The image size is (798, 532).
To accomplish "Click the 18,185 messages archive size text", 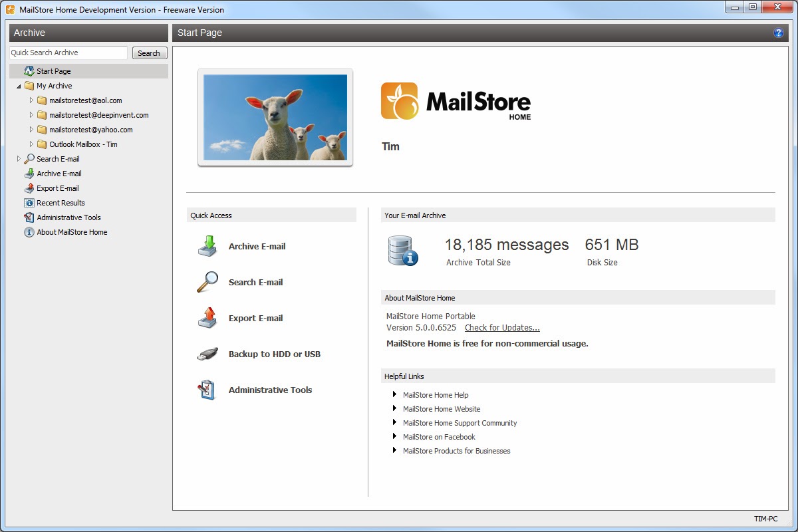I will [x=507, y=245].
